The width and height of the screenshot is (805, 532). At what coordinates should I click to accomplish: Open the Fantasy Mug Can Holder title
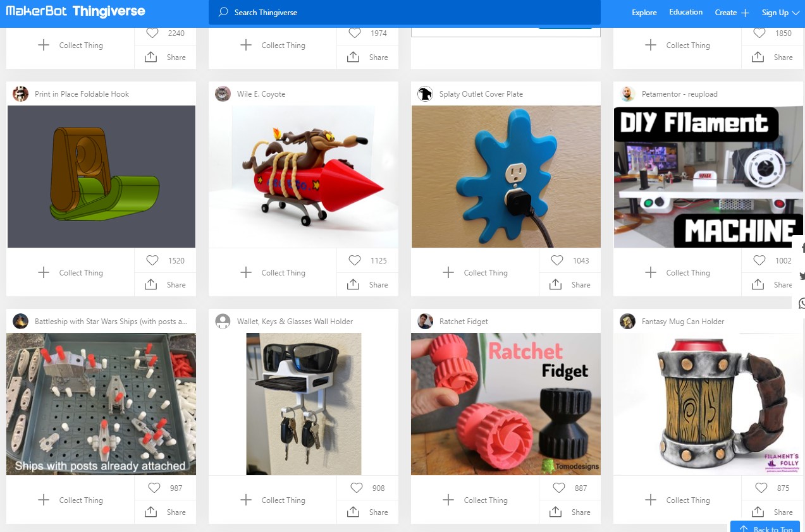[x=683, y=322]
